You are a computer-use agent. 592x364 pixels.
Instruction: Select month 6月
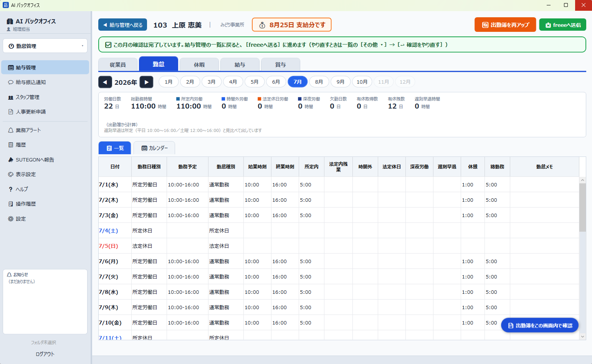click(x=276, y=82)
